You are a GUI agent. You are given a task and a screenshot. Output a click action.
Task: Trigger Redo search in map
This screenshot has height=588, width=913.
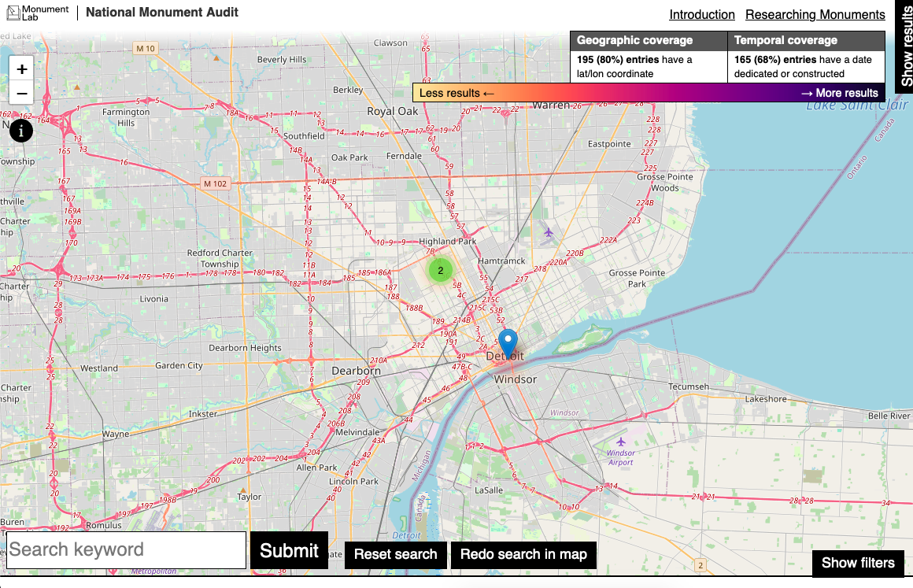[523, 554]
